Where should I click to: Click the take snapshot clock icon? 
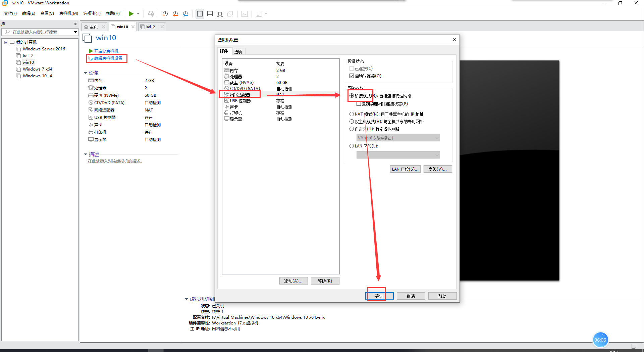click(165, 14)
